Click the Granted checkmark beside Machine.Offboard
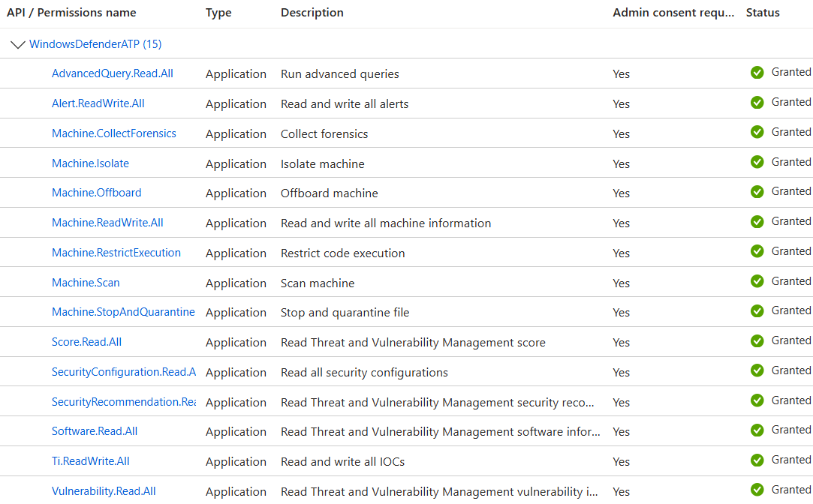The width and height of the screenshot is (813, 504). [x=757, y=192]
